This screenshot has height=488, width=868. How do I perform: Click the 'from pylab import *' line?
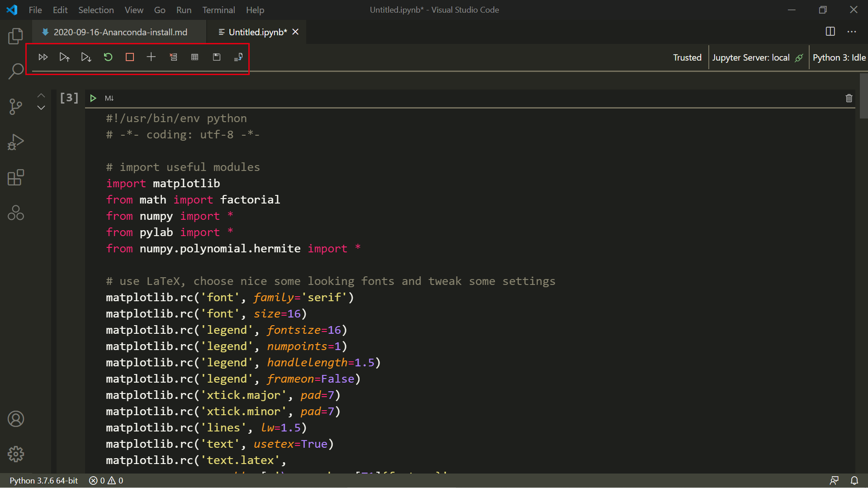[x=170, y=232]
